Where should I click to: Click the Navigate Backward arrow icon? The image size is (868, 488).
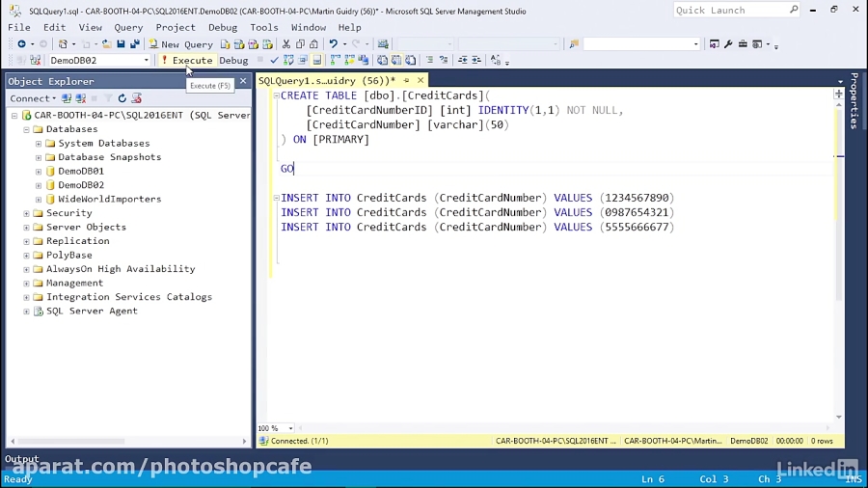tap(21, 44)
